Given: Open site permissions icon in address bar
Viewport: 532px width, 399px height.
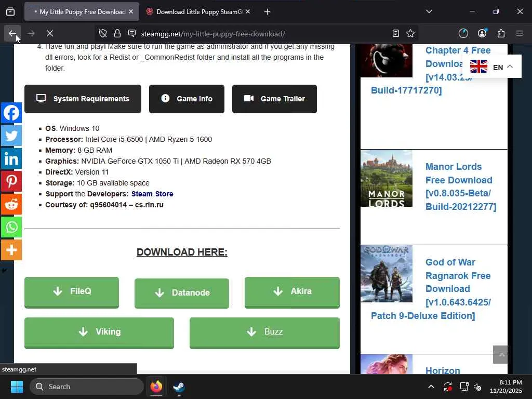Looking at the screenshot, I should pos(132,33).
